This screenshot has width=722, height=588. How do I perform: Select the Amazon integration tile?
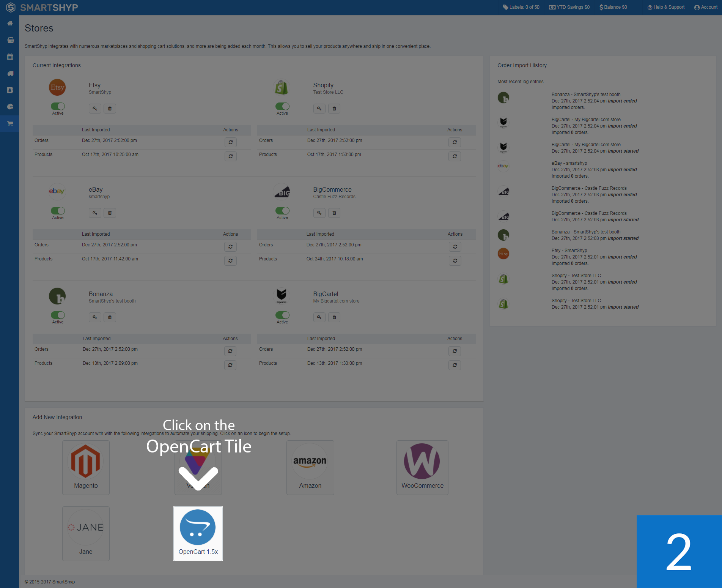(x=310, y=468)
